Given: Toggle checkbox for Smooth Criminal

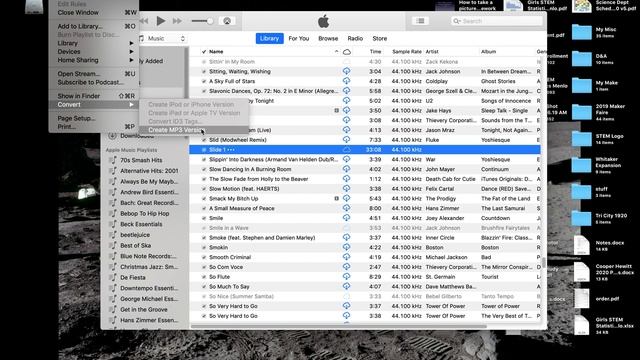Looking at the screenshot, I should tap(204, 257).
